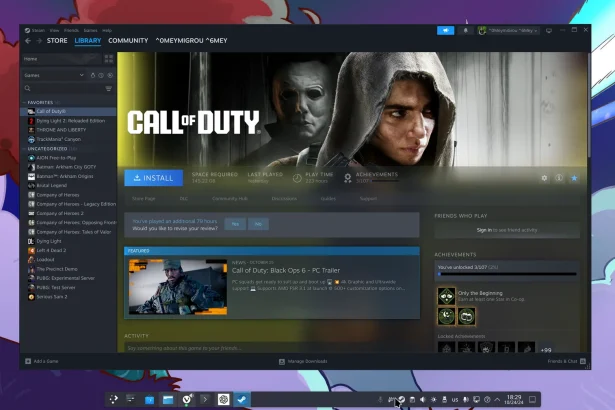Screen dimensions: 615x410
Task: Select Left 4 Dead 2
Action: pos(51,250)
